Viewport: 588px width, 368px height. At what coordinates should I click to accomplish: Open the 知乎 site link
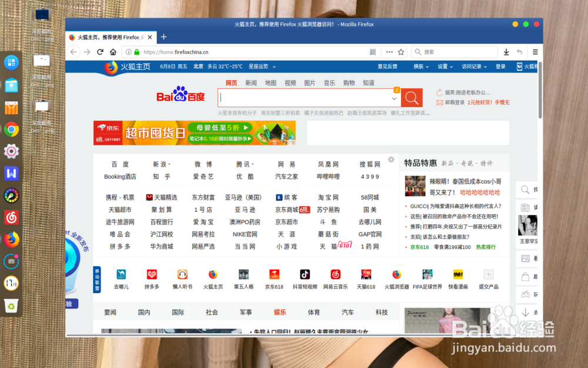coord(162,177)
